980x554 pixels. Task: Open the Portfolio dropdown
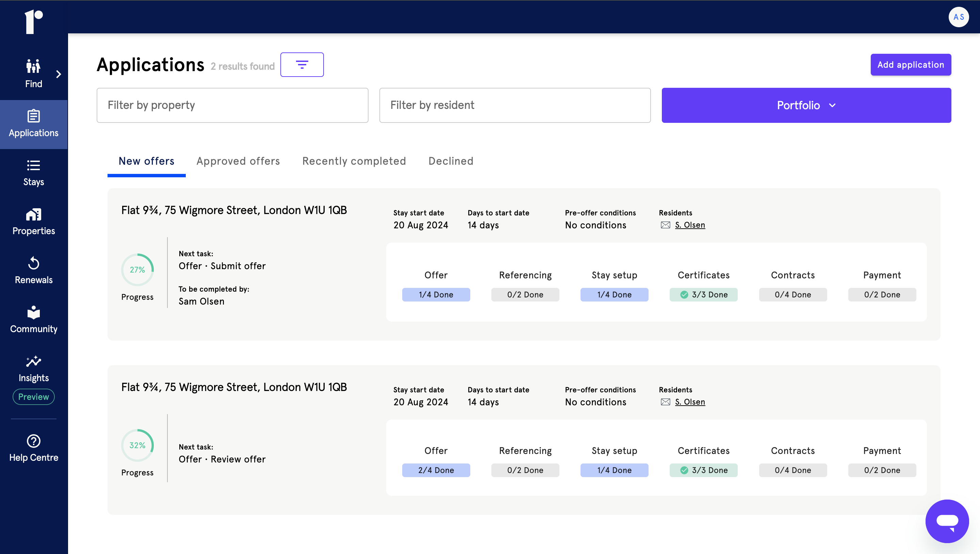tap(806, 105)
